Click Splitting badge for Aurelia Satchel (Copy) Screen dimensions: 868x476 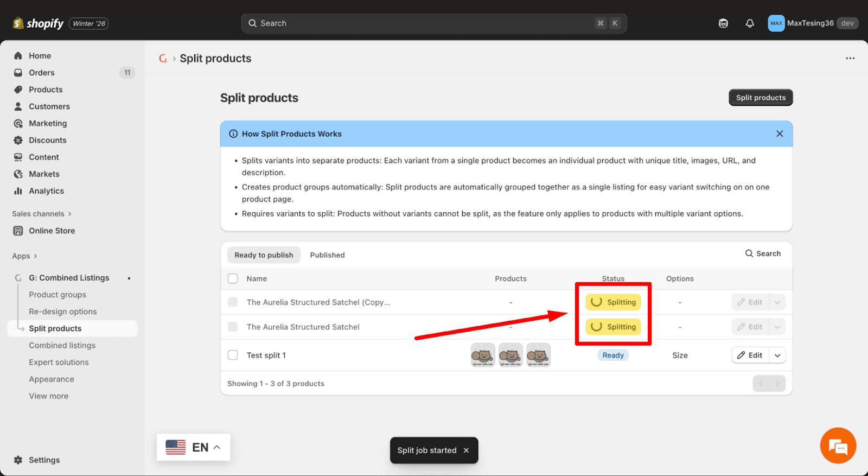coord(613,302)
